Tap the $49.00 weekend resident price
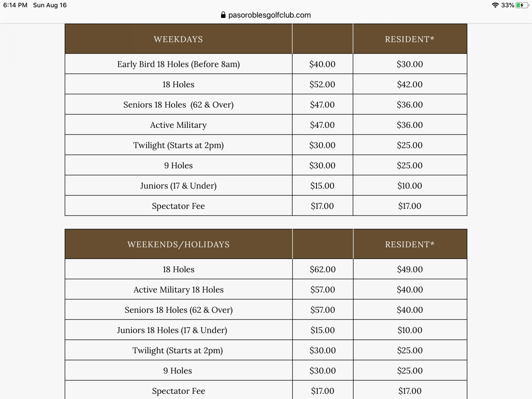The width and height of the screenshot is (532, 399). pyautogui.click(x=410, y=269)
